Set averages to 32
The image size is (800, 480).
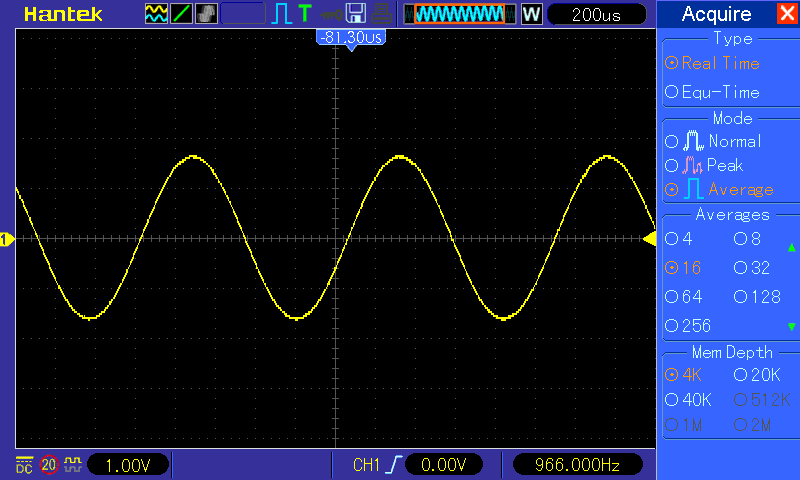coord(752,268)
